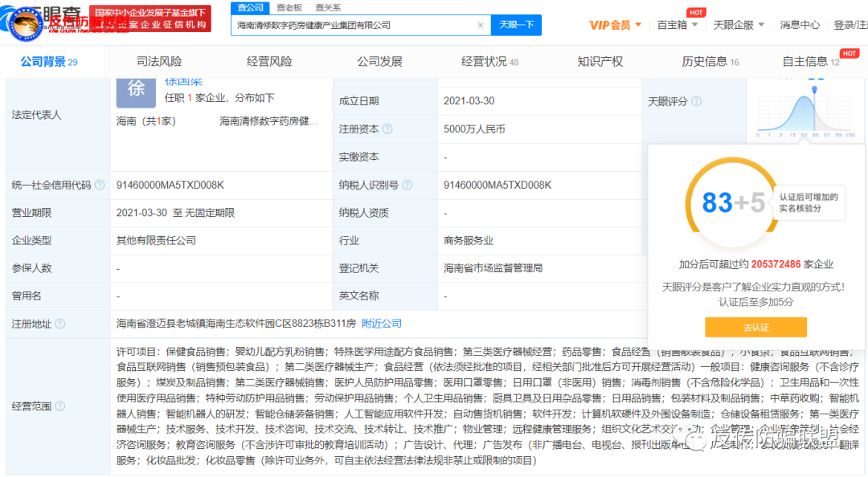
Task: Open the 司法风险 tab
Action: click(159, 61)
